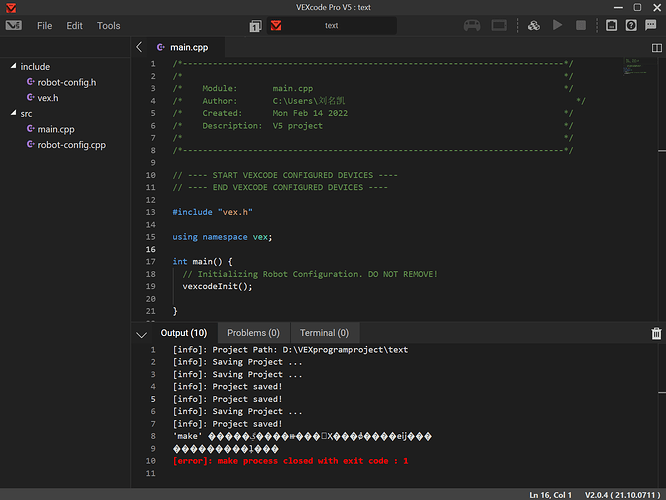Click the V2.0.4 version in status bar
The width and height of the screenshot is (666, 500).
[622, 495]
